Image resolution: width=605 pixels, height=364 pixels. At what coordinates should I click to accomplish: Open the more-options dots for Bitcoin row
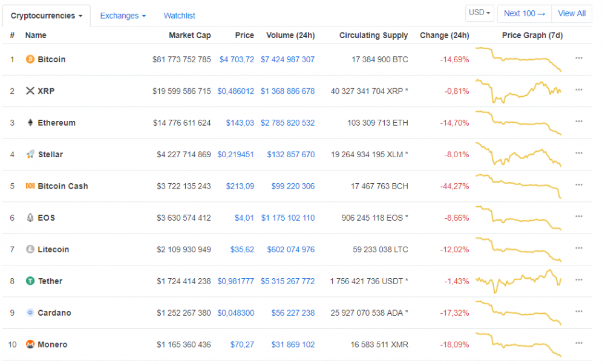tap(579, 58)
